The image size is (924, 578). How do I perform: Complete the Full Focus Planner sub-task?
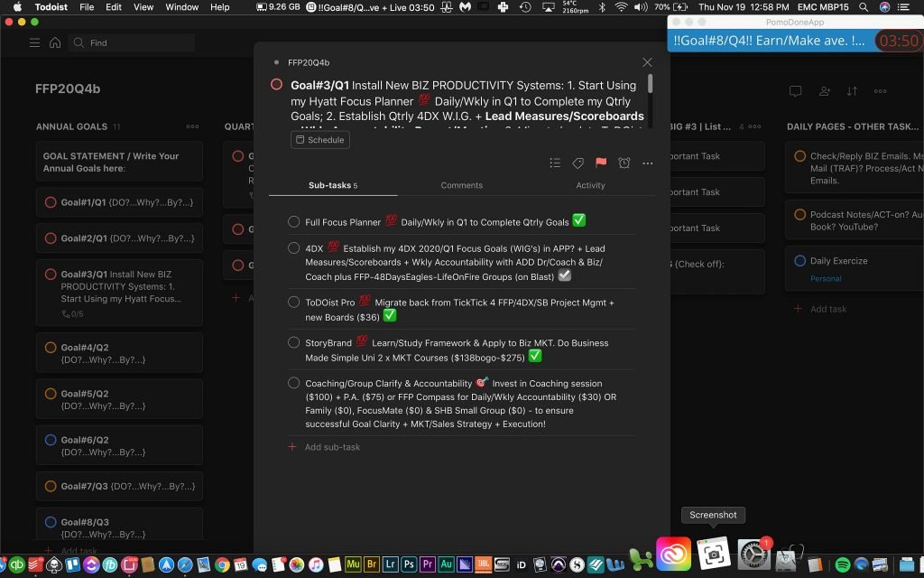pyautogui.click(x=293, y=221)
